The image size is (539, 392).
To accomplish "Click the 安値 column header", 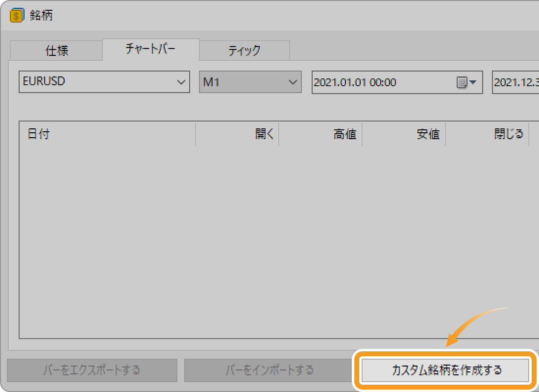I will click(404, 134).
